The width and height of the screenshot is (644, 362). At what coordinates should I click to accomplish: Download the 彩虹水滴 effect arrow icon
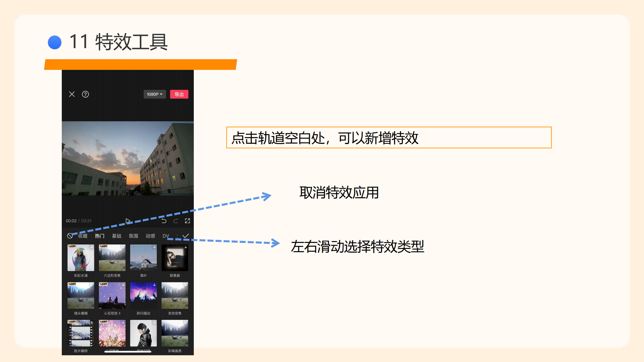(92, 247)
